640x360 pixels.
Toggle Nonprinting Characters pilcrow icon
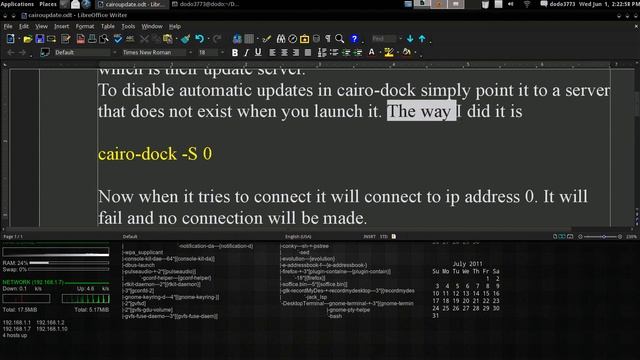(x=328, y=39)
